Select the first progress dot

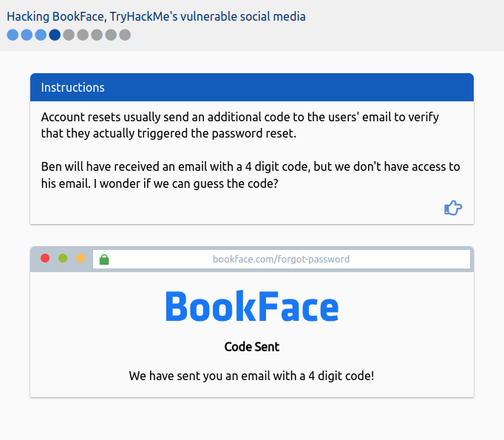pos(13,35)
